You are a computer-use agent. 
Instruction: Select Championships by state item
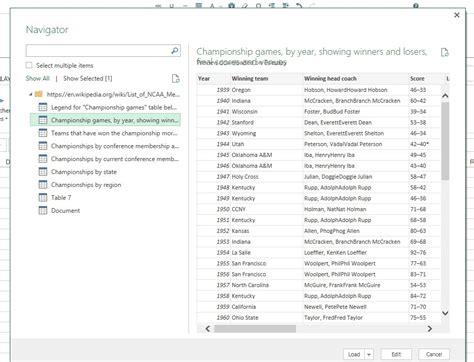[x=105, y=172]
